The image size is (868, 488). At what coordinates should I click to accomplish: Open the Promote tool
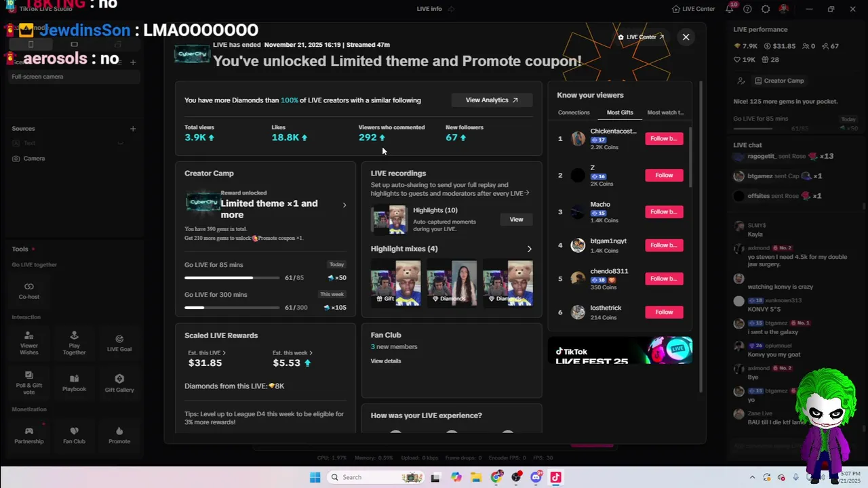[x=119, y=435]
